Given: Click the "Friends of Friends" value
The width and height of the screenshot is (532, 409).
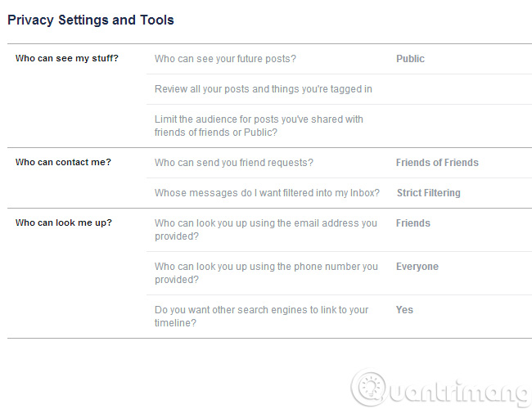Looking at the screenshot, I should (x=437, y=163).
